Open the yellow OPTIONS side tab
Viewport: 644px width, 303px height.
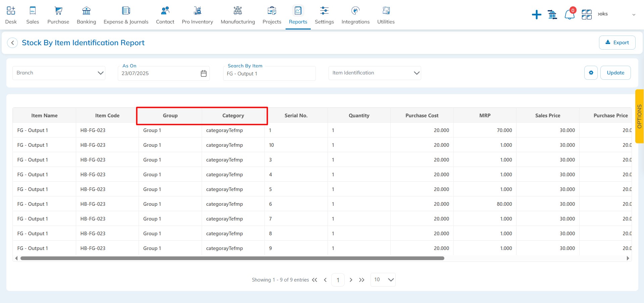tap(639, 116)
